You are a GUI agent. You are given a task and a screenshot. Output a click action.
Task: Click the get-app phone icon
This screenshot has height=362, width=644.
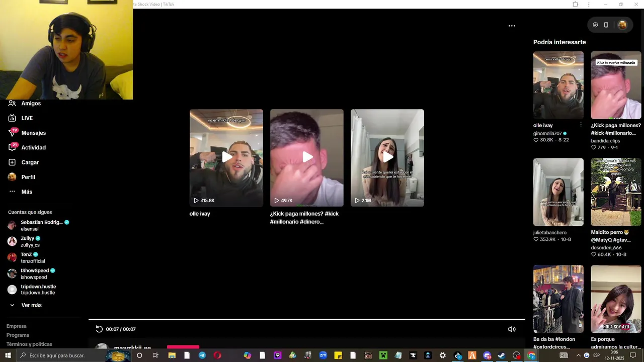606,25
